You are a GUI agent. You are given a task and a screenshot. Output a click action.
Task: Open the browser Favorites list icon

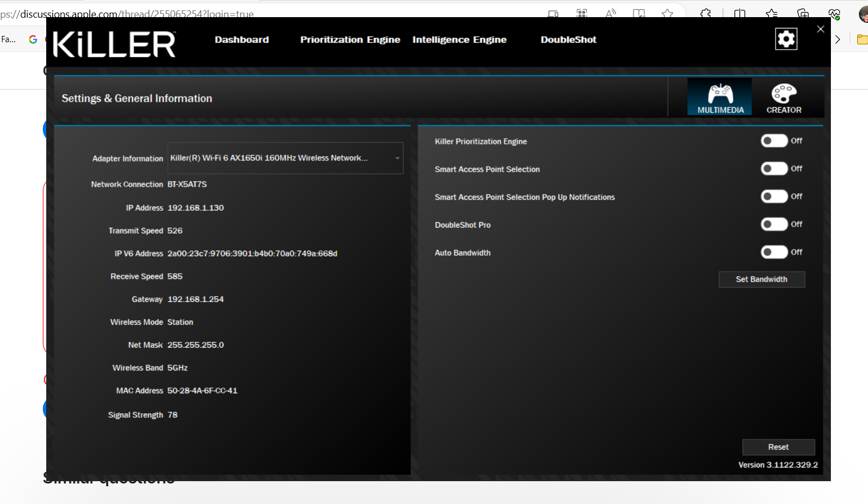[772, 13]
